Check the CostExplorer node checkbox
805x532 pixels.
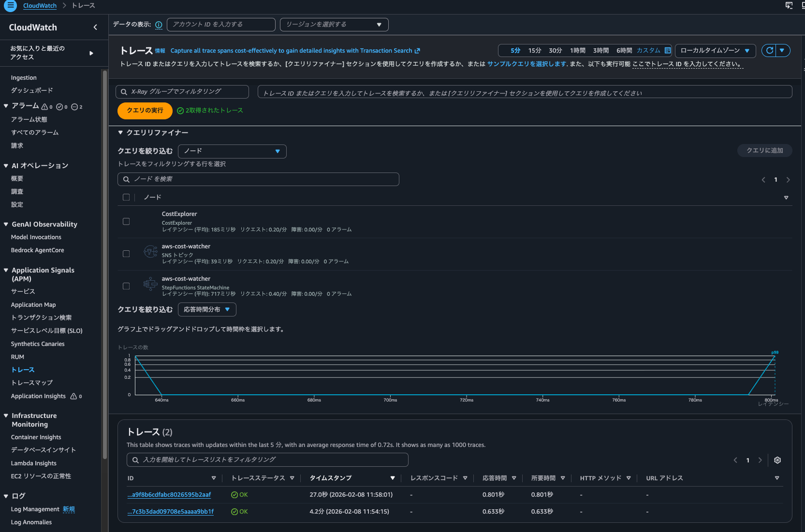click(x=126, y=221)
